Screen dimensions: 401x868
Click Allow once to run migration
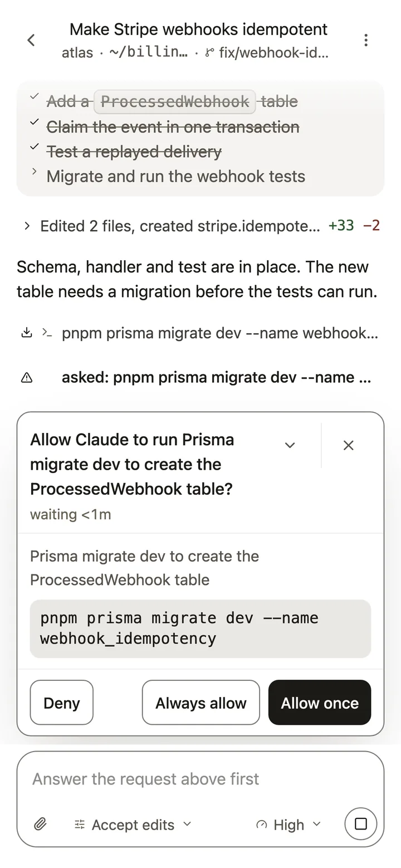pyautogui.click(x=320, y=703)
